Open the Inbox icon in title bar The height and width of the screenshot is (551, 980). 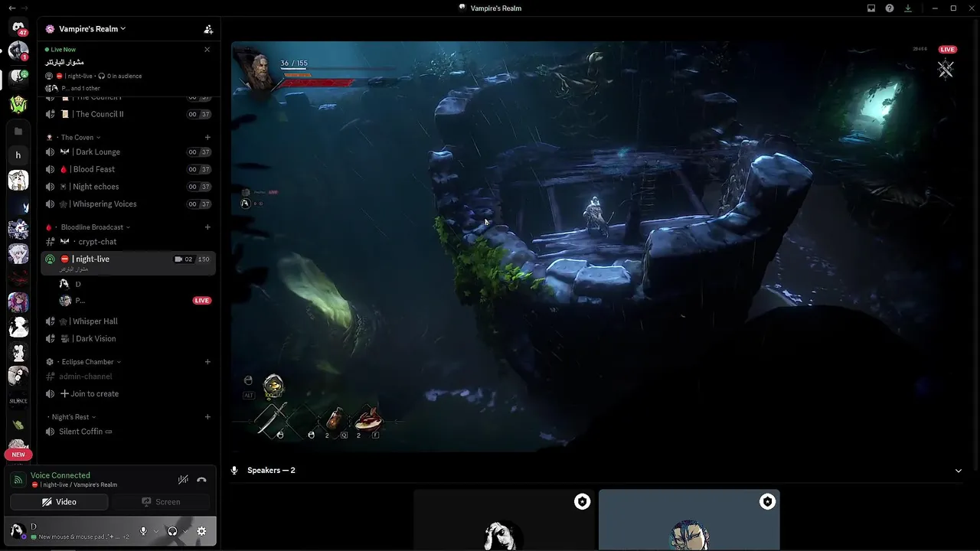[871, 8]
